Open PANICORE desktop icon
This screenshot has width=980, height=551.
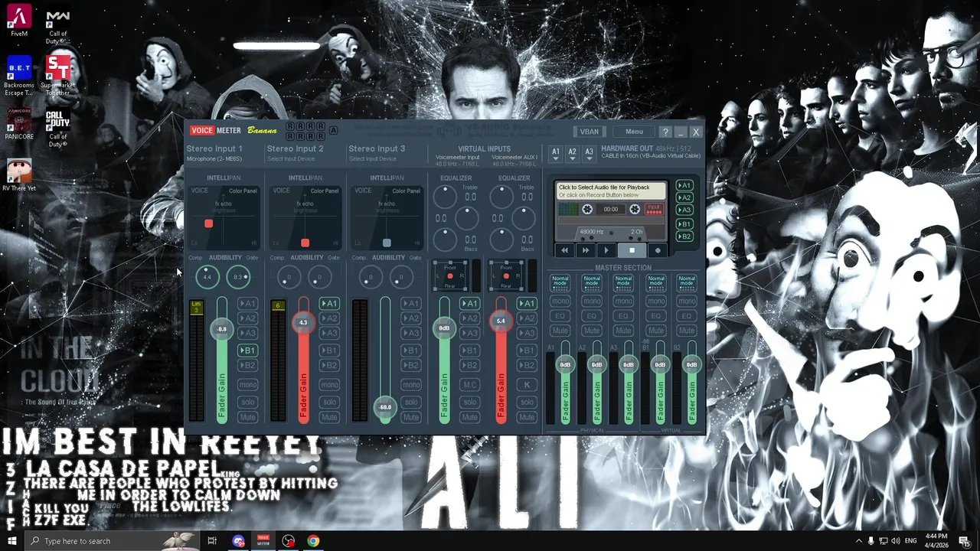pyautogui.click(x=19, y=124)
